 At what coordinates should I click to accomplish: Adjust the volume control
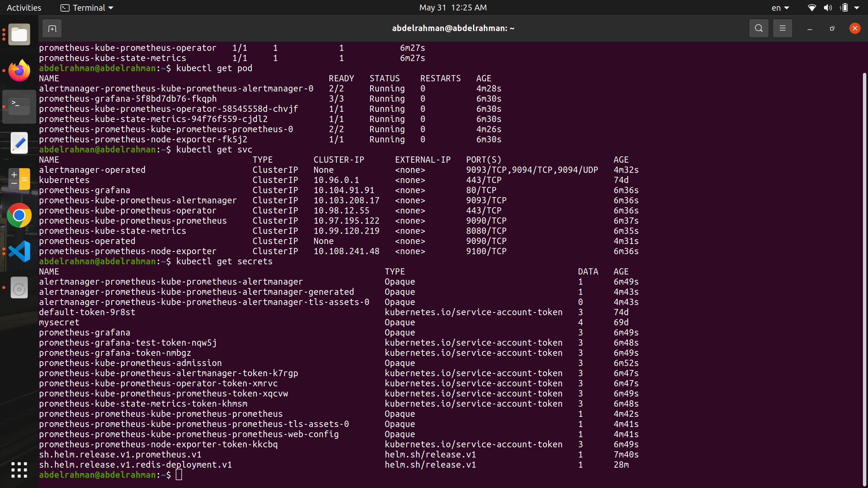pyautogui.click(x=828, y=7)
